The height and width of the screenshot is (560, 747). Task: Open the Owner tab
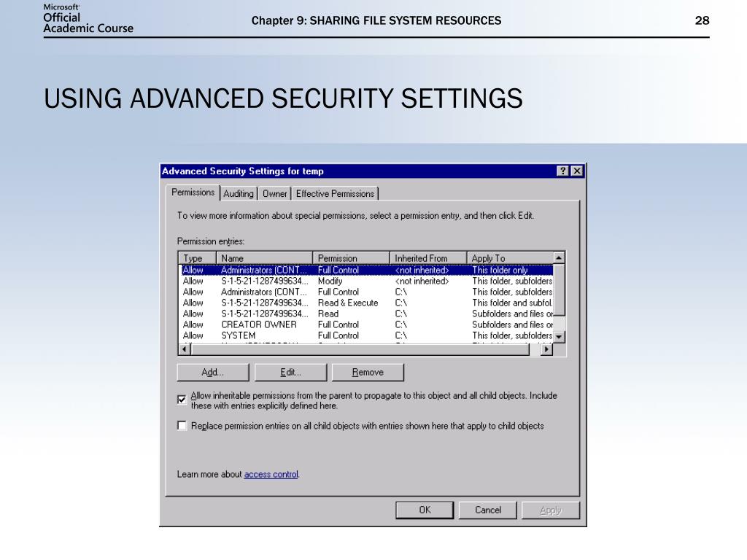tap(275, 194)
